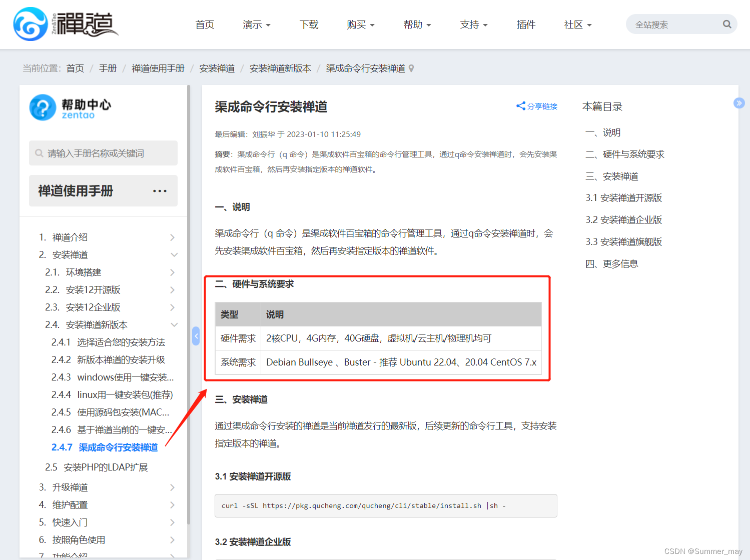The height and width of the screenshot is (560, 750).
Task: Open the 社区 dropdown menu
Action: coord(578,24)
